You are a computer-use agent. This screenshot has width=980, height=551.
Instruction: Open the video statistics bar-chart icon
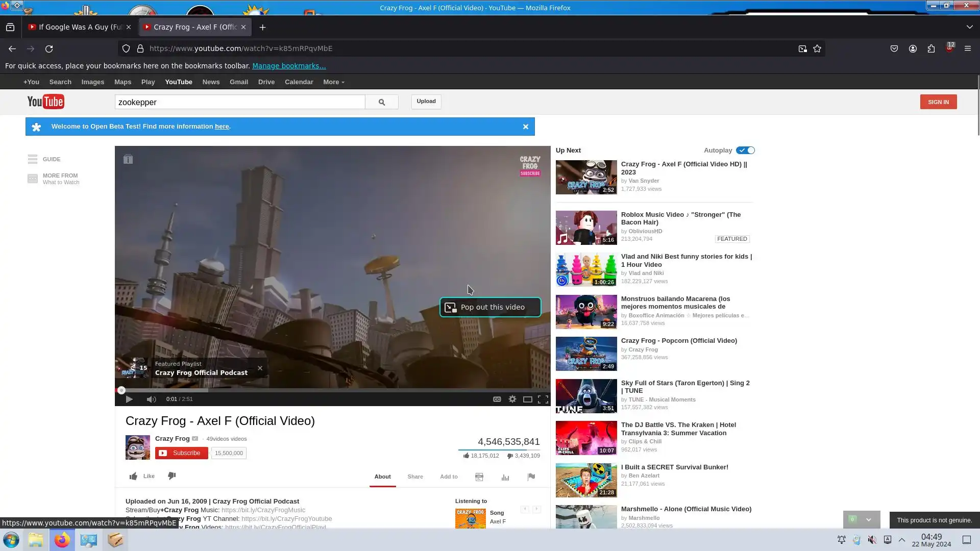point(505,477)
